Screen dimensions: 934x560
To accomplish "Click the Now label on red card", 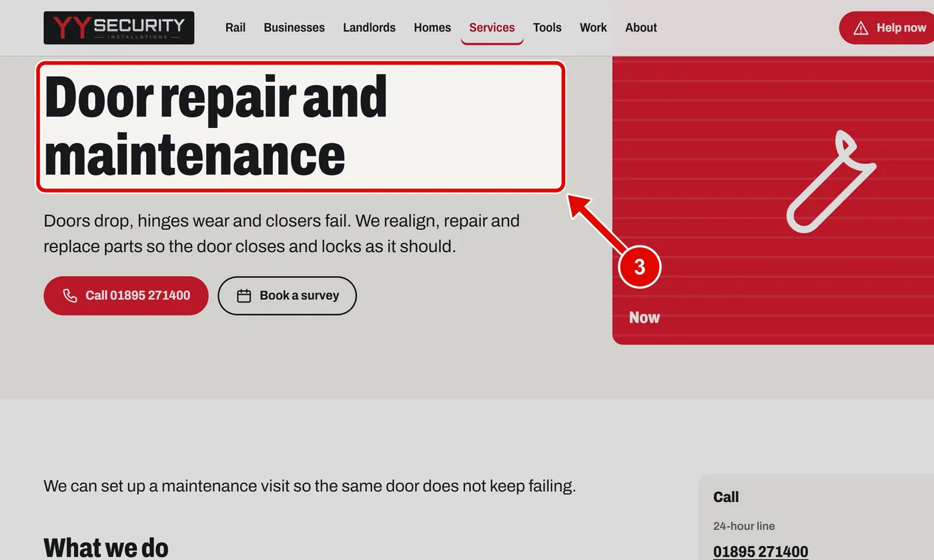I will (x=644, y=317).
